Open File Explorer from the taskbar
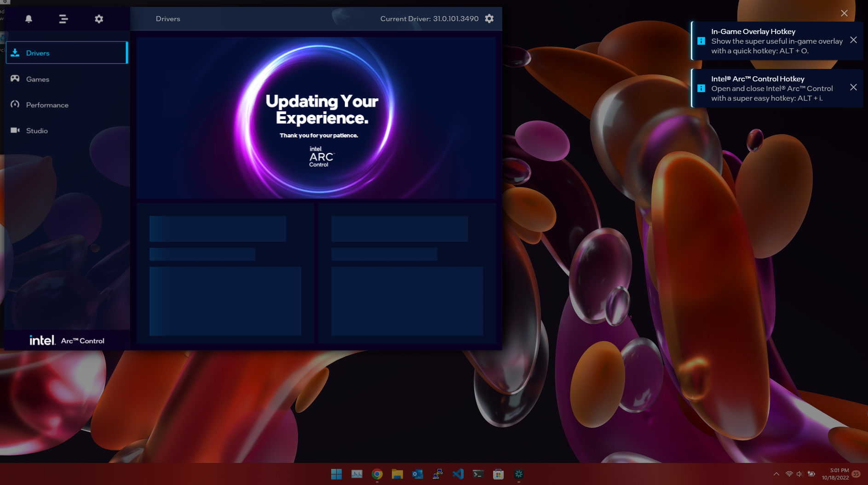 [397, 474]
